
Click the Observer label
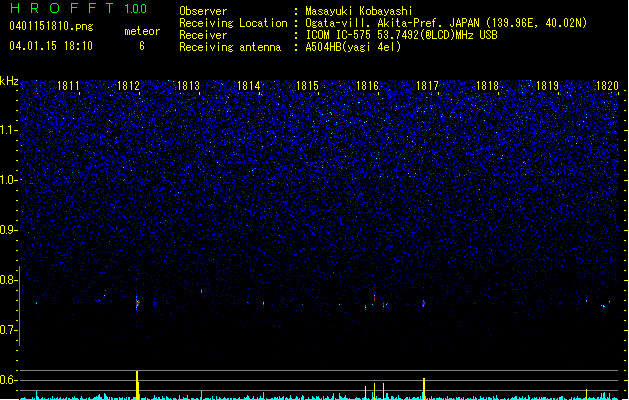click(x=203, y=11)
